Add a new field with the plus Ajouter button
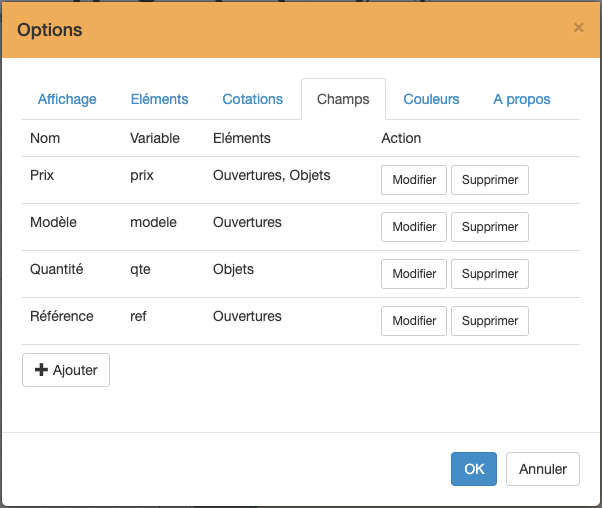The image size is (602, 508). (66, 370)
